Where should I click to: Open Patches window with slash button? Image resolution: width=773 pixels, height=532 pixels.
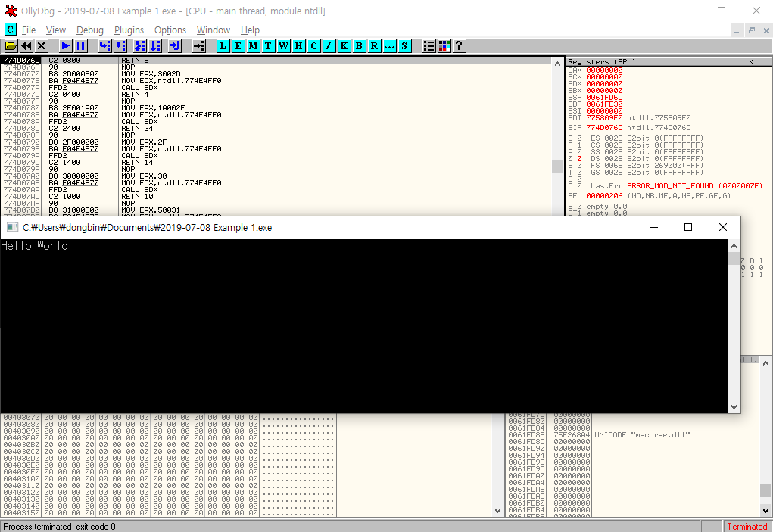pyautogui.click(x=329, y=46)
